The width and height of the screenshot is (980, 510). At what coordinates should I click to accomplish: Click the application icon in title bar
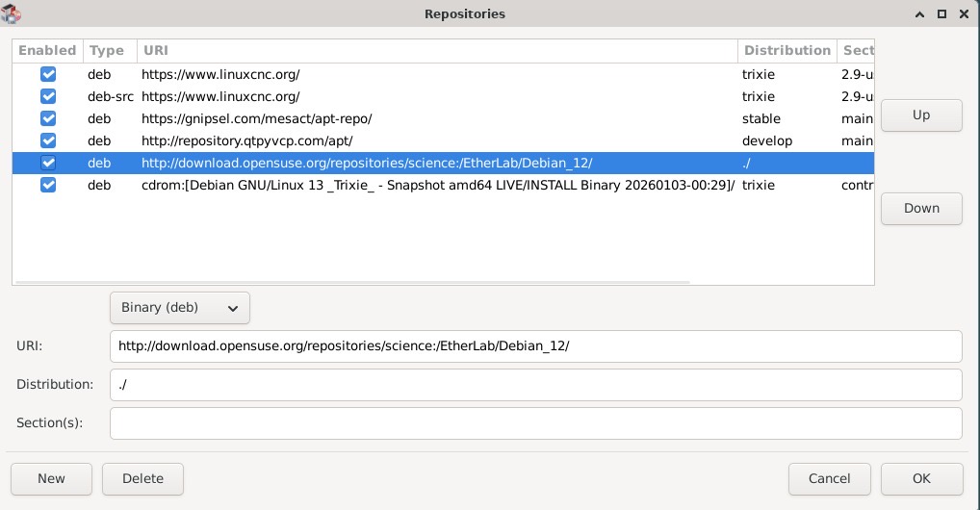tap(13, 13)
